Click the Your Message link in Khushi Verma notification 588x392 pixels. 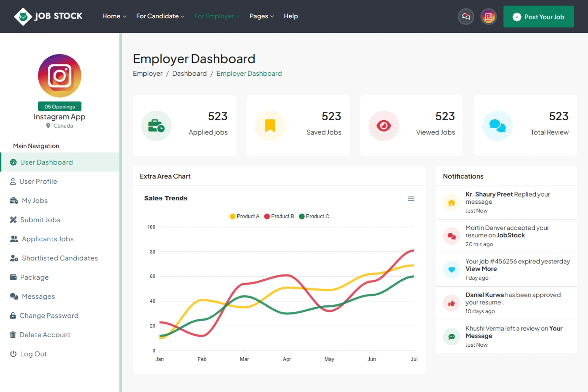pyautogui.click(x=514, y=332)
